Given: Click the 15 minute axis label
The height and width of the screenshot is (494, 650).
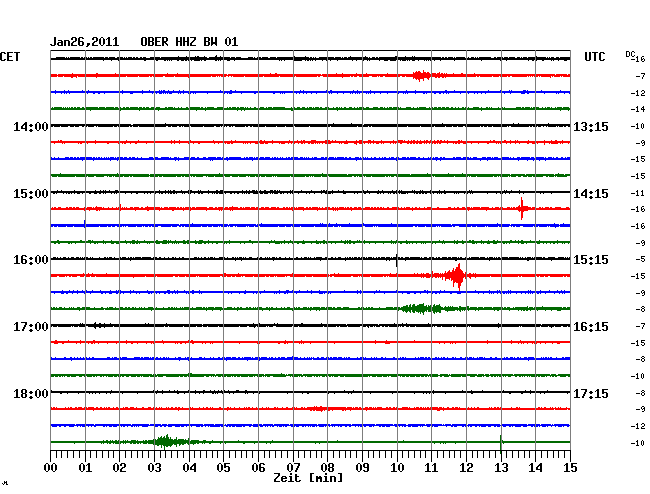Looking at the screenshot, I should 570,468.
